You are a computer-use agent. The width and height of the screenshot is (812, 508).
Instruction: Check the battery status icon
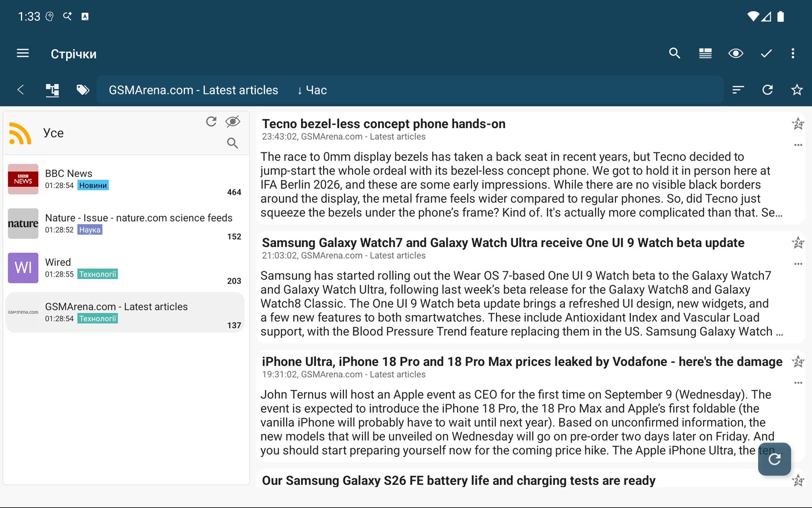click(x=781, y=16)
